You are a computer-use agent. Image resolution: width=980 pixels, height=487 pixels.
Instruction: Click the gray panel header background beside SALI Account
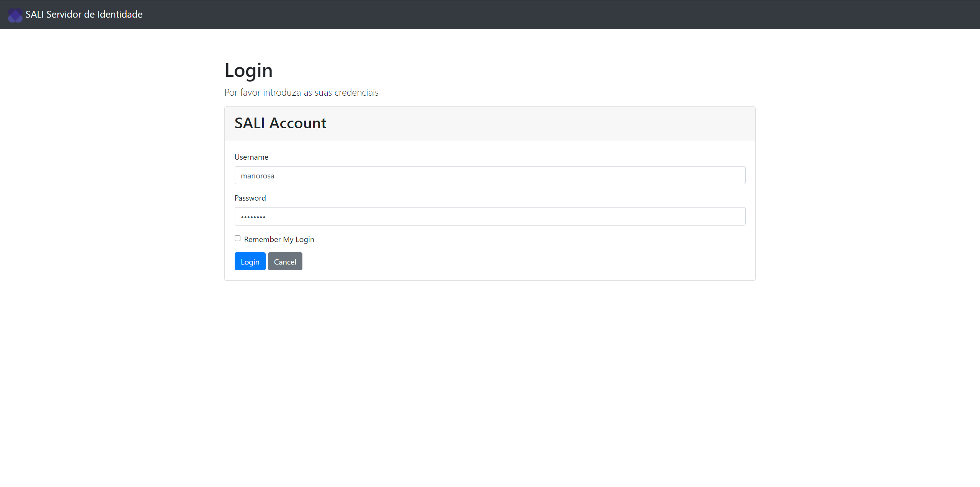[536, 124]
